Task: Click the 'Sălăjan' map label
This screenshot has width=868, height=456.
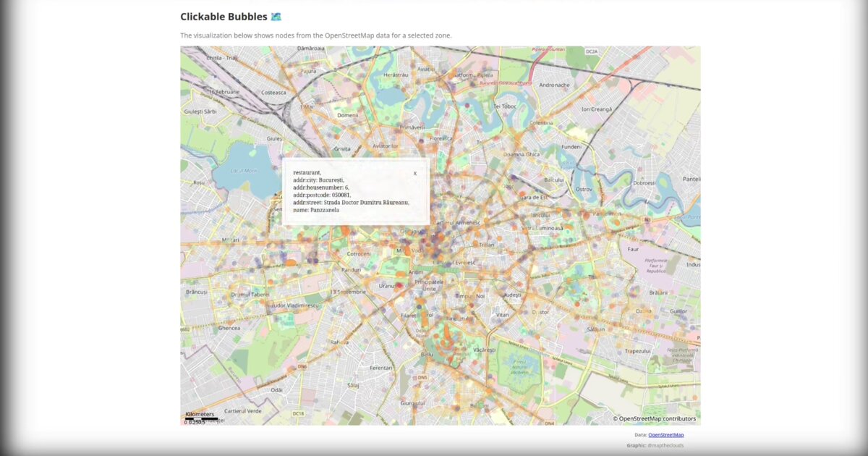Action: 596,329
